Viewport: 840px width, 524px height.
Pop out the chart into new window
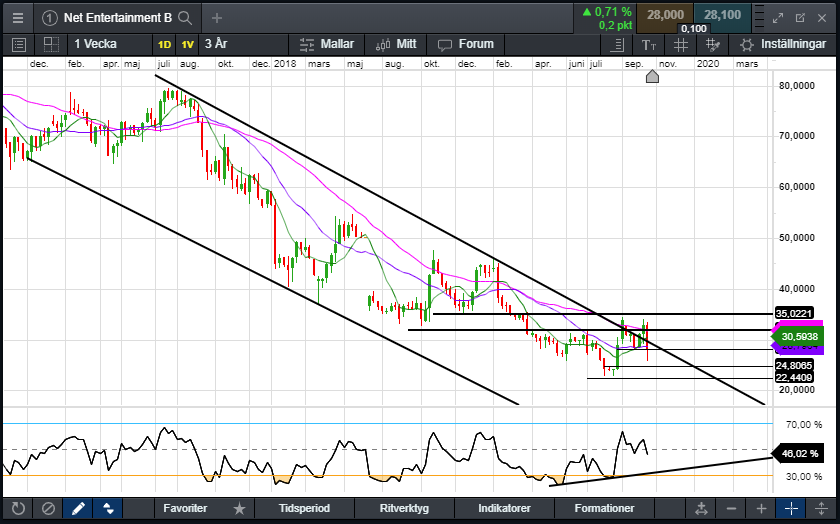tap(800, 18)
